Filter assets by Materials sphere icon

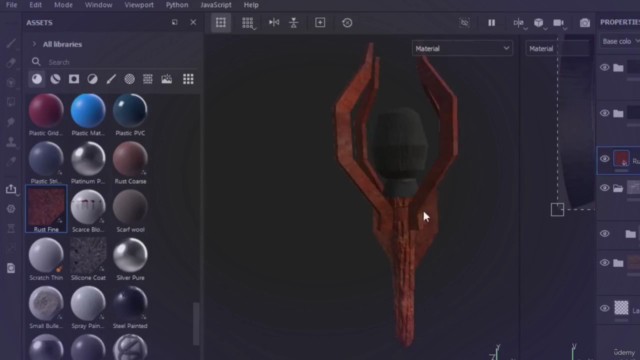[x=37, y=79]
